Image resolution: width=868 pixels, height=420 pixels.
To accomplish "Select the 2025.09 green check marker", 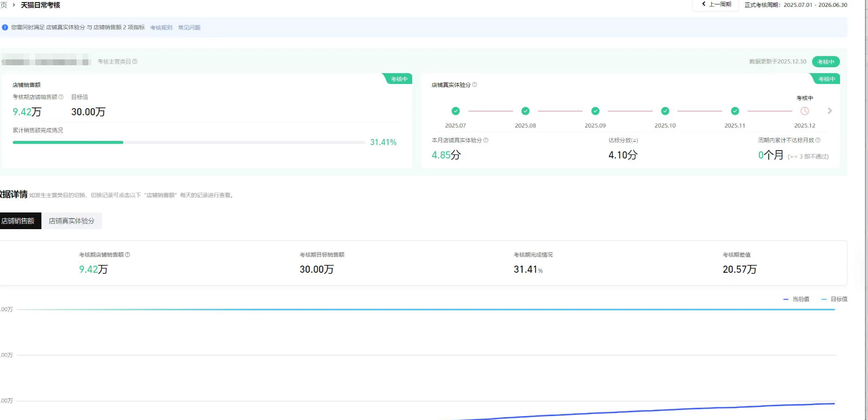I will (x=595, y=111).
